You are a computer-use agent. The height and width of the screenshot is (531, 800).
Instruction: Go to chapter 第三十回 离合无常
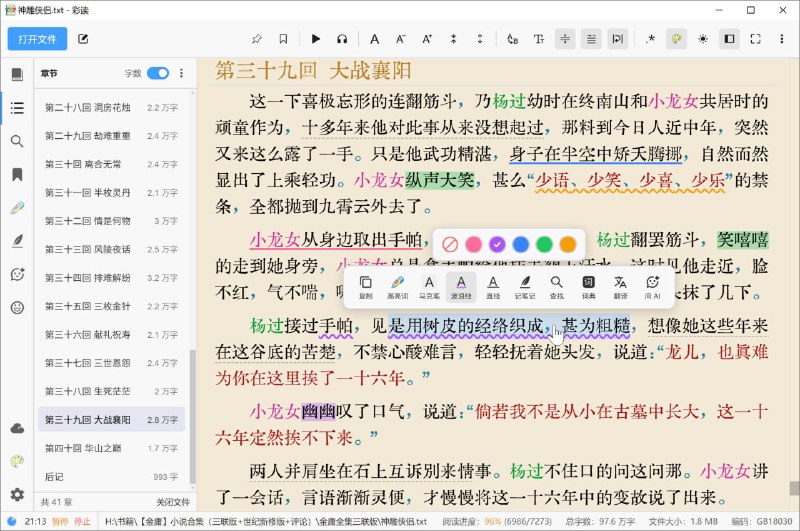[111, 164]
